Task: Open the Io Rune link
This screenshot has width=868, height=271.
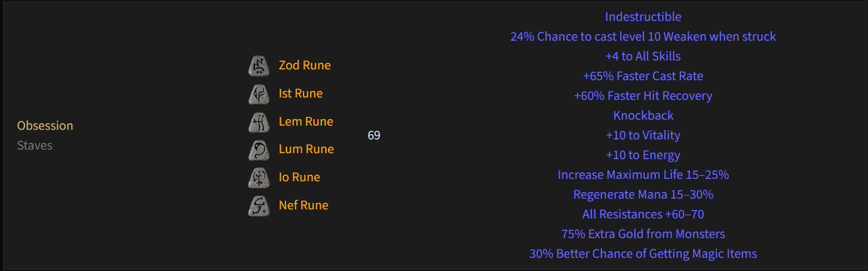Action: click(299, 177)
